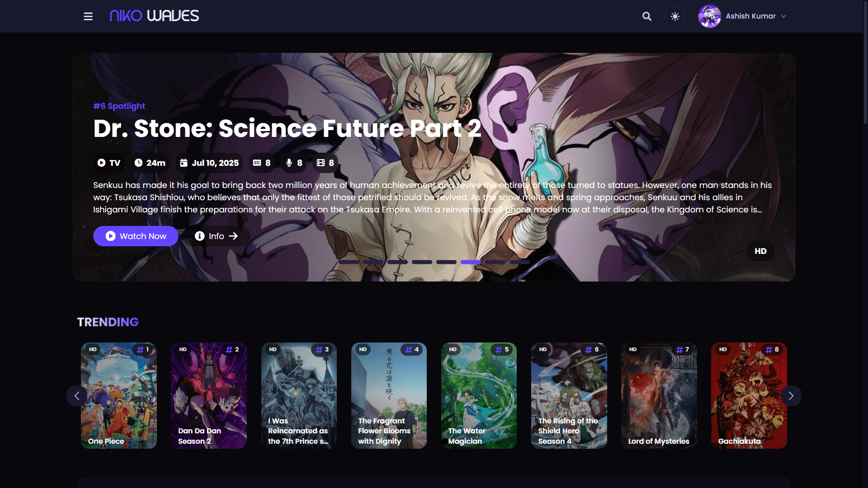Open Ashish Kumar profile avatar

click(709, 16)
